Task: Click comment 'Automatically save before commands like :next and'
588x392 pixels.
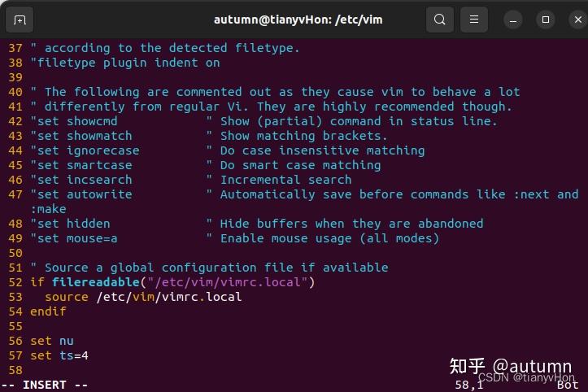Action: [x=399, y=194]
